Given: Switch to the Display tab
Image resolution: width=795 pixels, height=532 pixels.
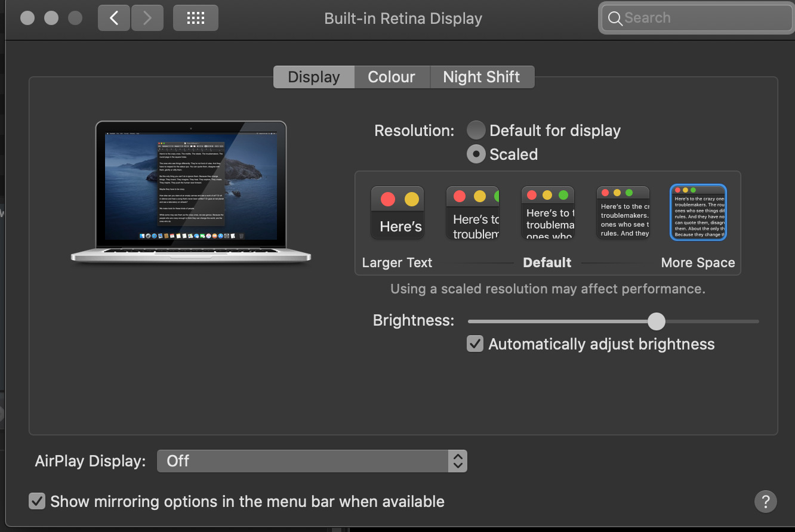Looking at the screenshot, I should click(314, 77).
